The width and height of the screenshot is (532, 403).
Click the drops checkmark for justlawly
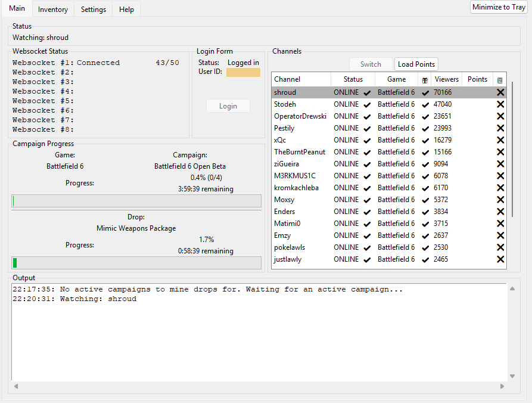click(425, 260)
